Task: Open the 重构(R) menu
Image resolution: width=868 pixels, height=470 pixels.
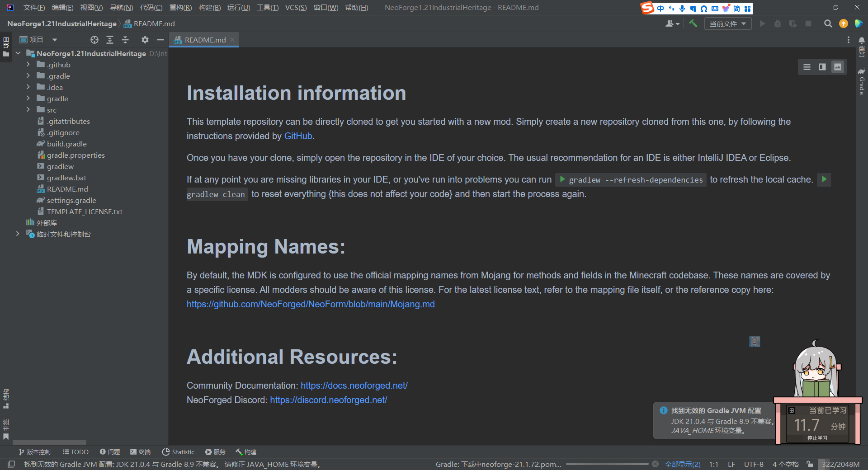Action: pos(180,8)
